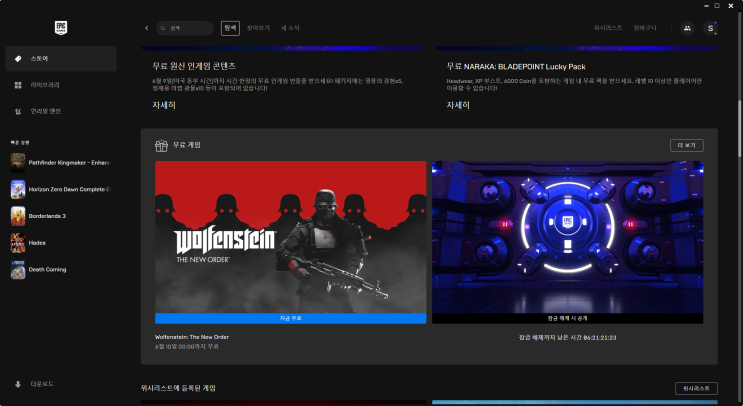Screen dimensions: 743x406
Task: Click the 위시리스트에 등록된 게임 heading
Action: pos(178,388)
